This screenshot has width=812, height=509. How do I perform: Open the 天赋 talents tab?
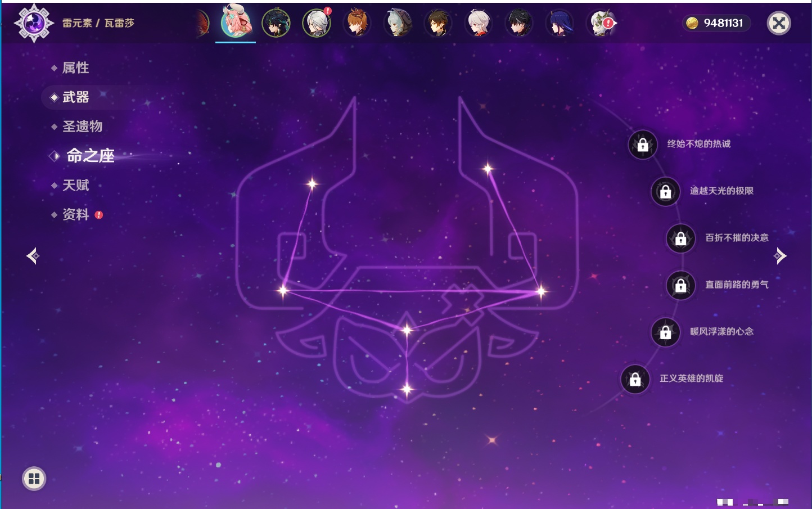75,185
